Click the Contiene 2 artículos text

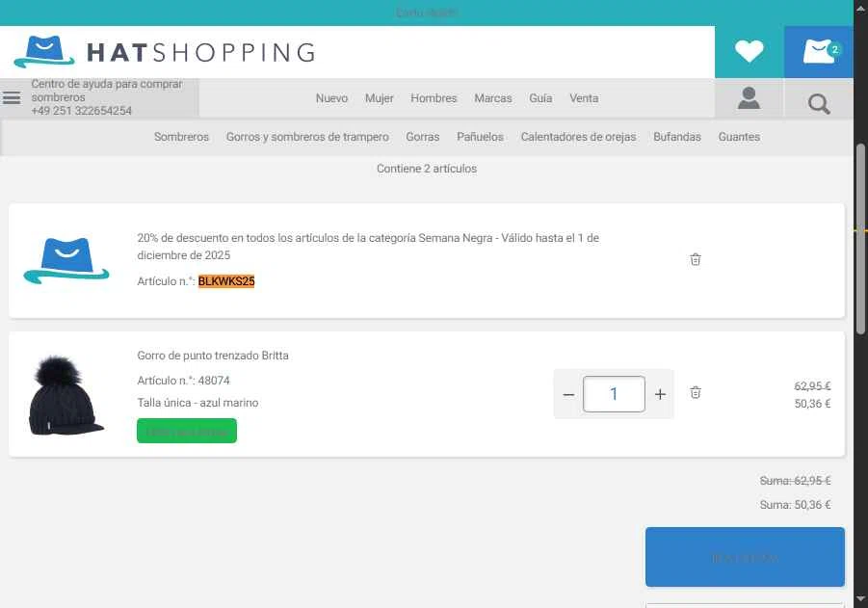point(426,169)
